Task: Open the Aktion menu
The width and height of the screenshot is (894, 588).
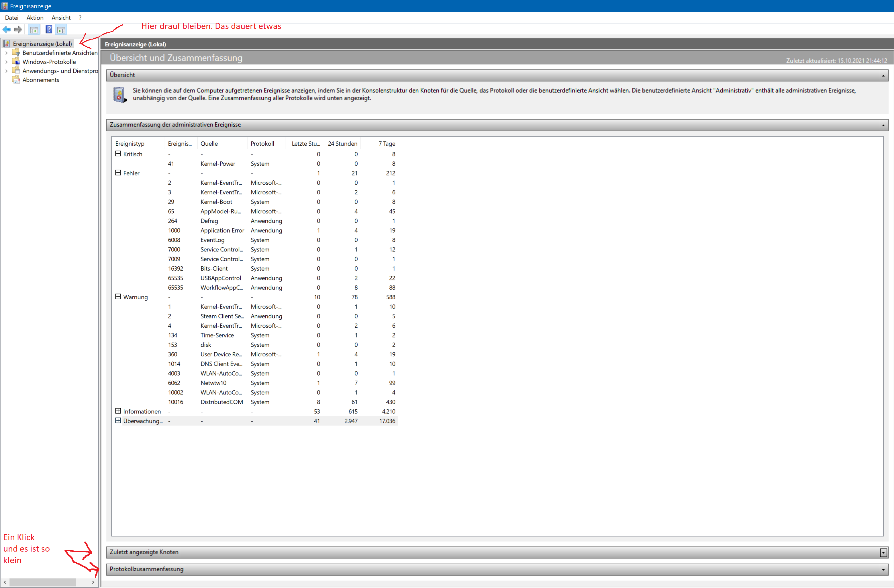Action: click(x=35, y=18)
